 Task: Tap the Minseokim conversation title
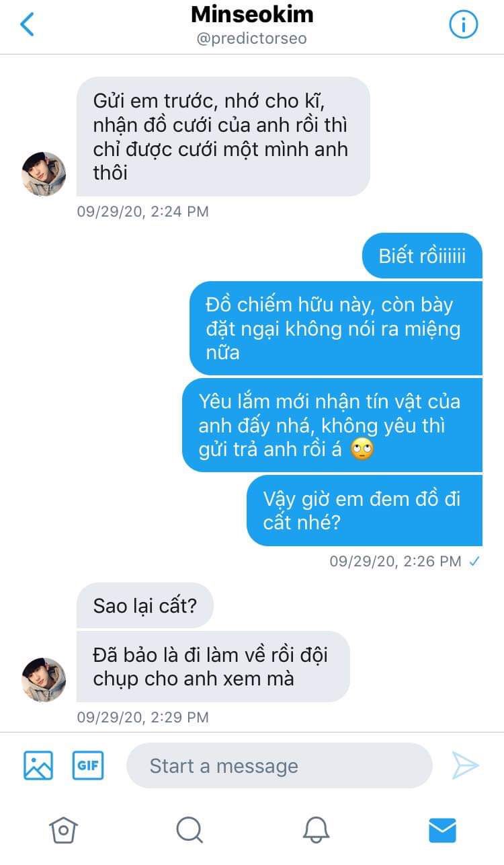coord(252,15)
